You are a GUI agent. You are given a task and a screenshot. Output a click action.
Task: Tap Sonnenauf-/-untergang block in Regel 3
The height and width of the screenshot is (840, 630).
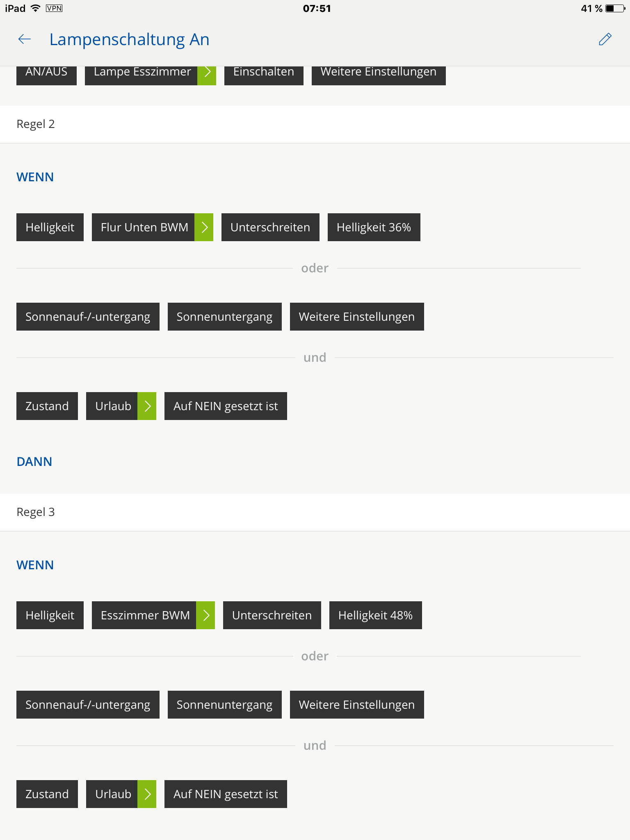[x=88, y=705]
